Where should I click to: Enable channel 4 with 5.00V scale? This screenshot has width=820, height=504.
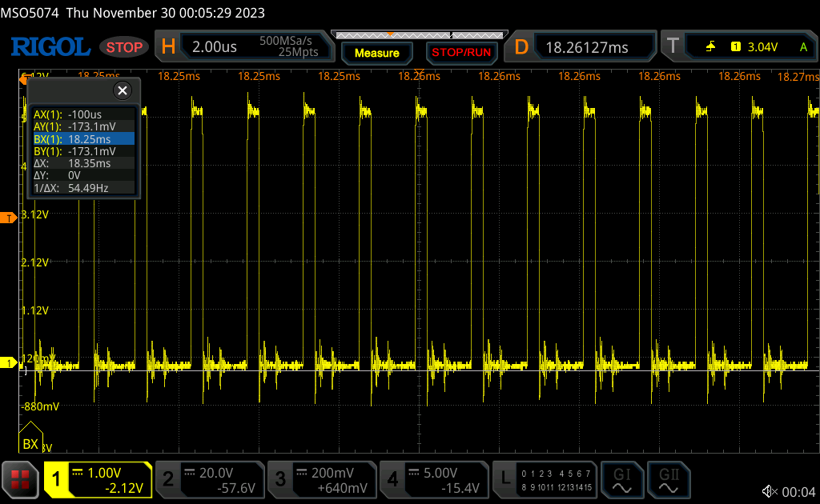coord(434,480)
